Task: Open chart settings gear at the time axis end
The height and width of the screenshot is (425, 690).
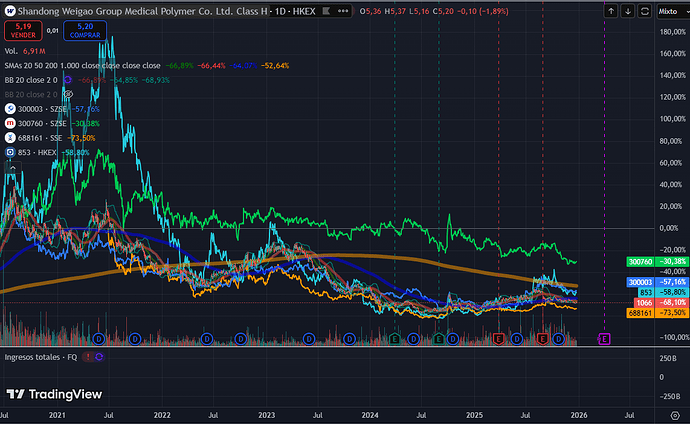Action: tap(675, 415)
